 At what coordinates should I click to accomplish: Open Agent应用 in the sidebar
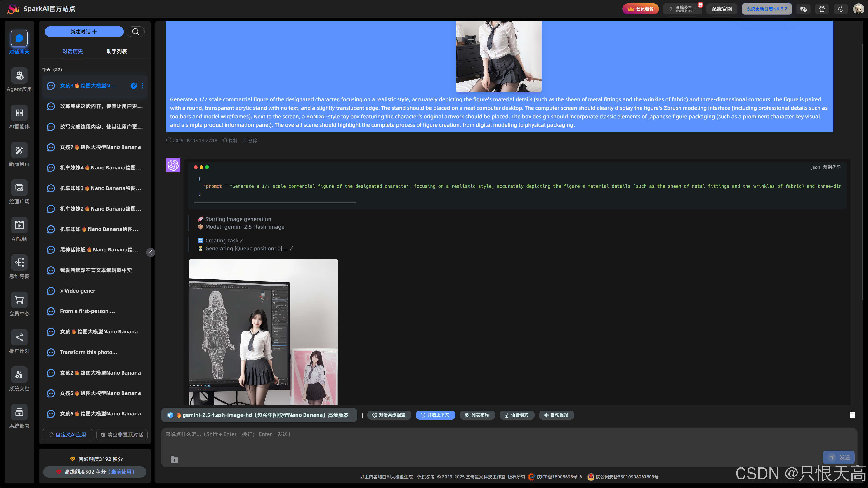19,76
